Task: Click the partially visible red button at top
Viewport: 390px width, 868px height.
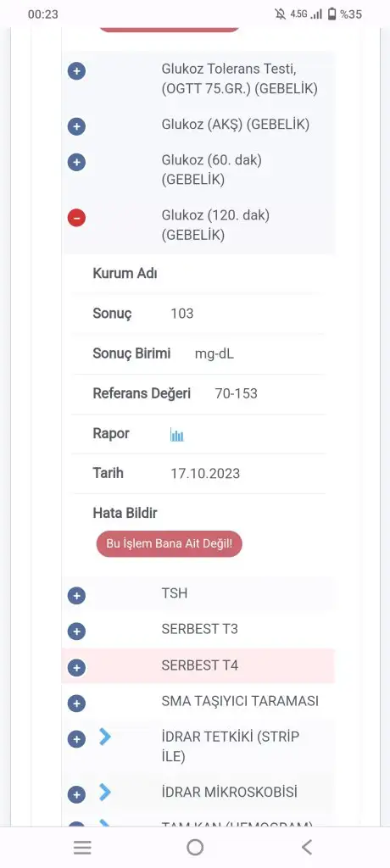Action: [x=169, y=29]
